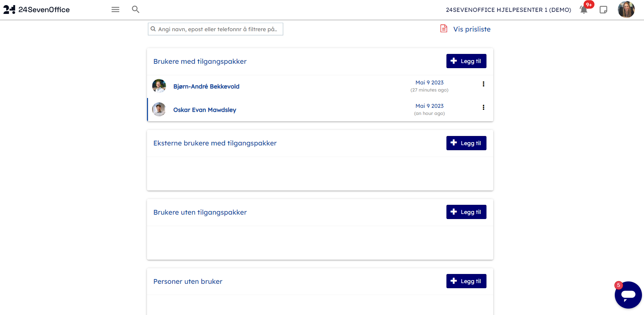
Task: Click Bjørn-André Bekkevold's profile photo
Action: click(159, 86)
